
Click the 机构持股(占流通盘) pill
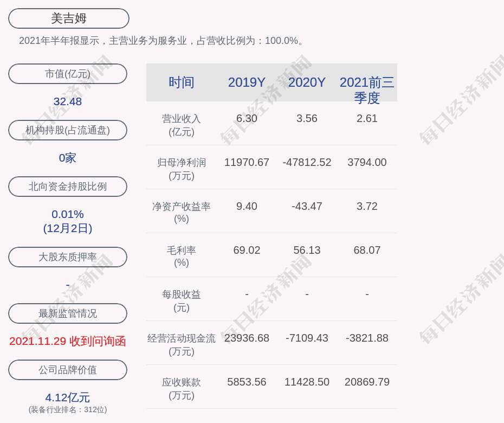tap(68, 130)
